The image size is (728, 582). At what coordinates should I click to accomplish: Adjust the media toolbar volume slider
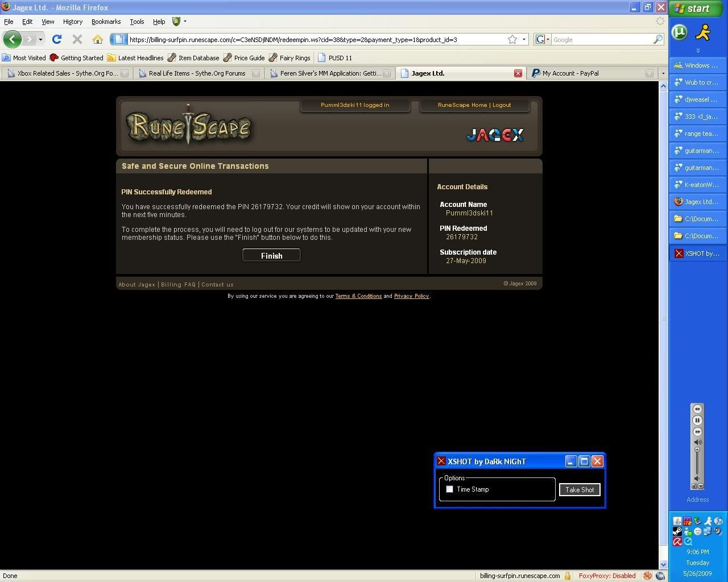click(697, 450)
